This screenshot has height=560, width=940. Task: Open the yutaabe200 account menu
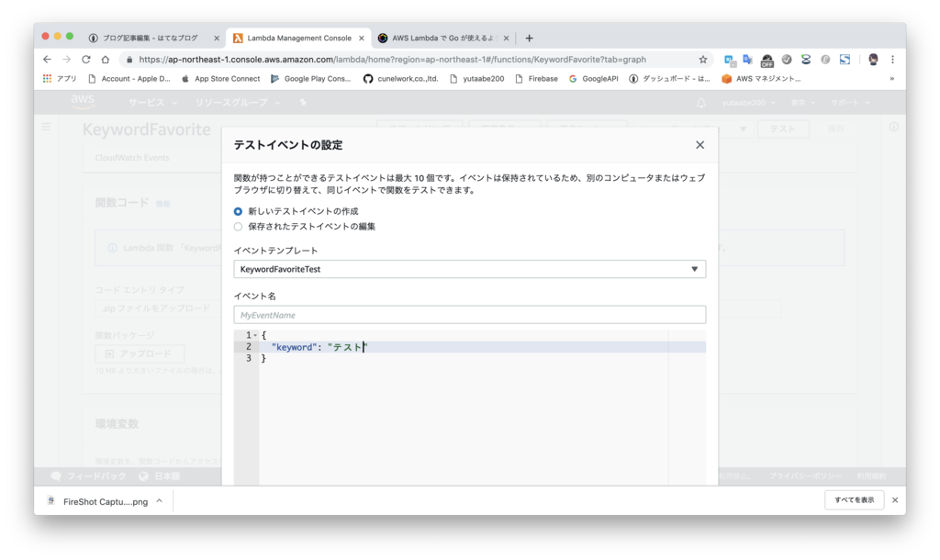tap(748, 103)
